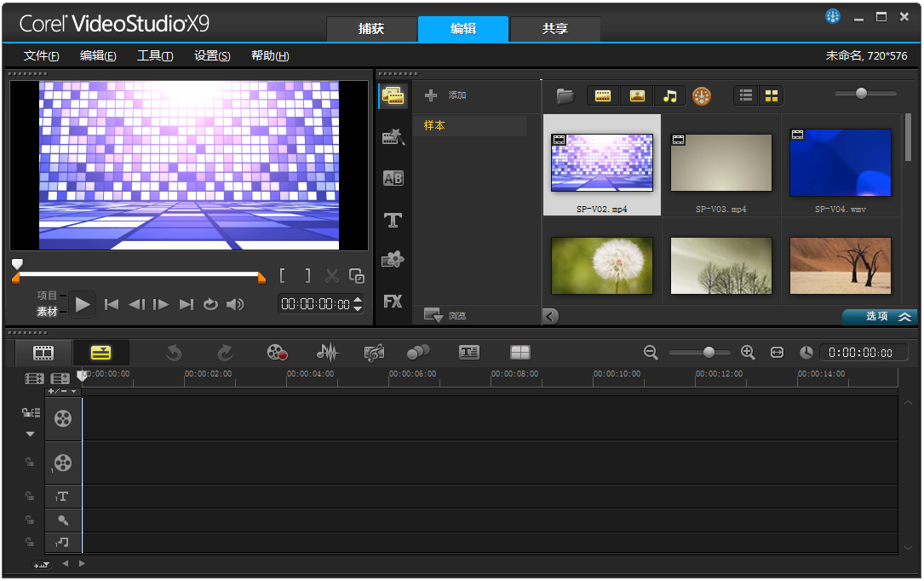Open the 编辑(E) menu
This screenshot has width=924, height=581.
tap(98, 56)
